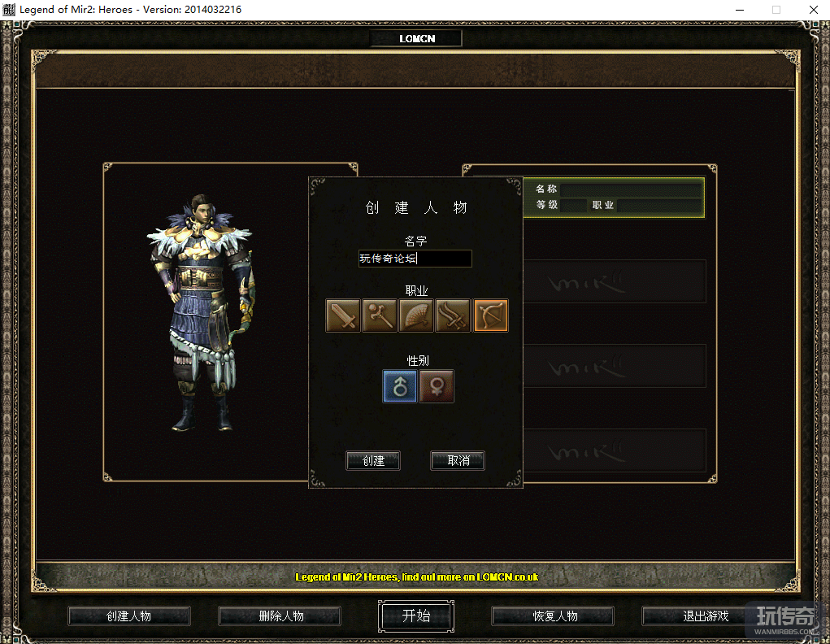
Task: Click the app icon in title bar
Action: (9, 10)
